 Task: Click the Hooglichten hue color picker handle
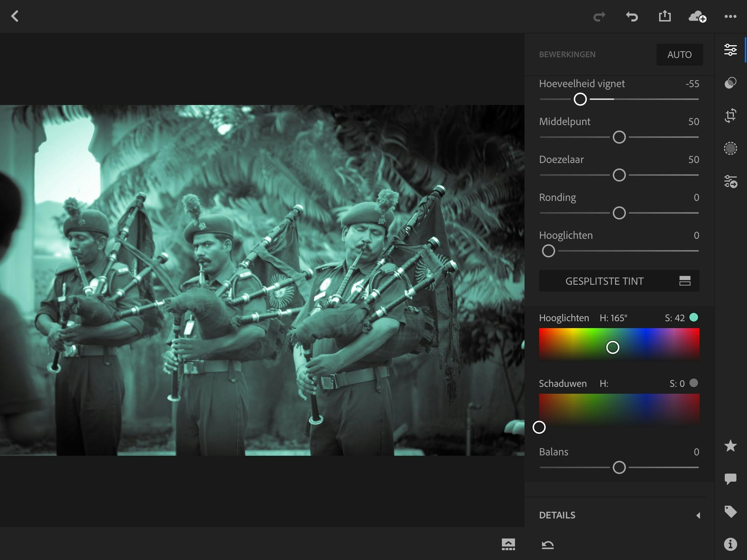pyautogui.click(x=612, y=347)
